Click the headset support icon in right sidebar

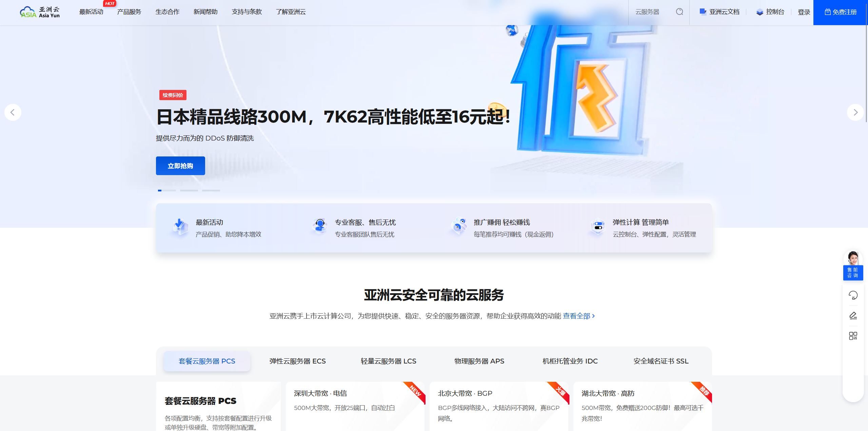(853, 295)
